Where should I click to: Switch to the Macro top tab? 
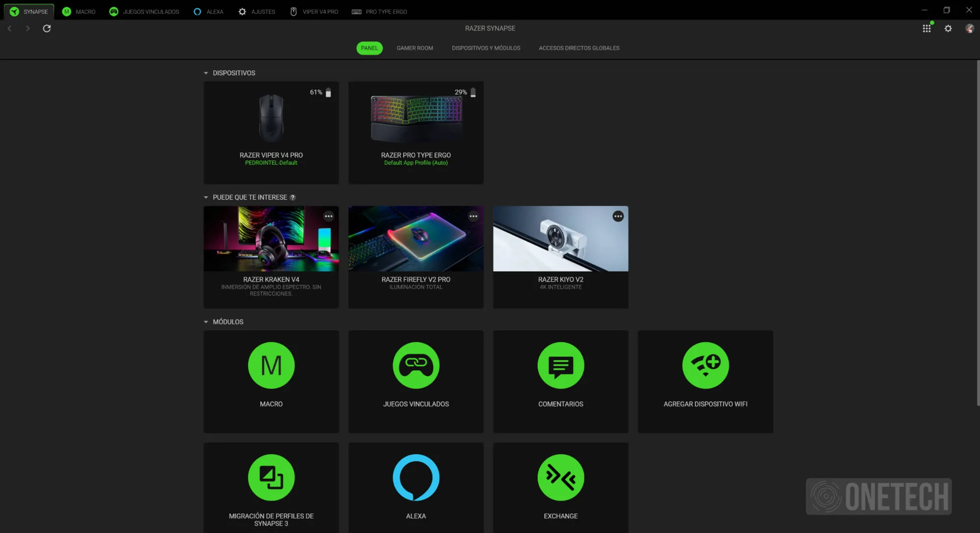pos(79,11)
